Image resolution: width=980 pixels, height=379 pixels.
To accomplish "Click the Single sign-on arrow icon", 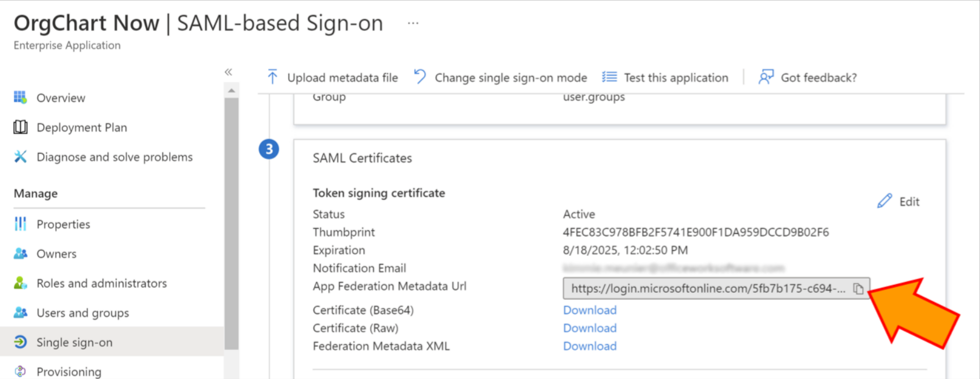I will pyautogui.click(x=20, y=342).
